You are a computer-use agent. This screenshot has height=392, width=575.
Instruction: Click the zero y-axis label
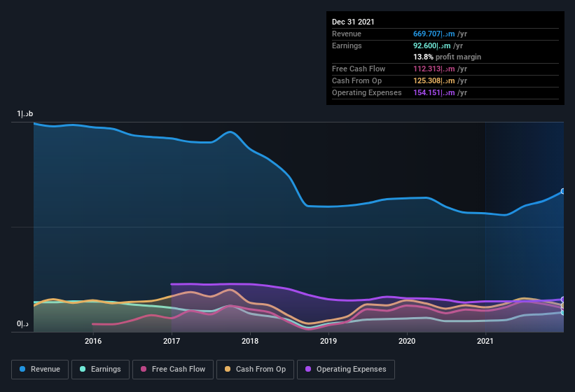click(x=22, y=324)
